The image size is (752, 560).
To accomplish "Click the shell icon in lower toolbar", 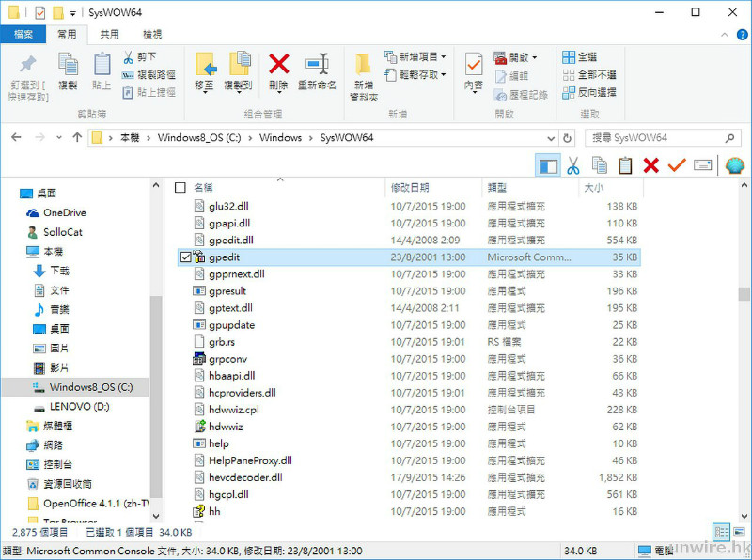I will 735,166.
